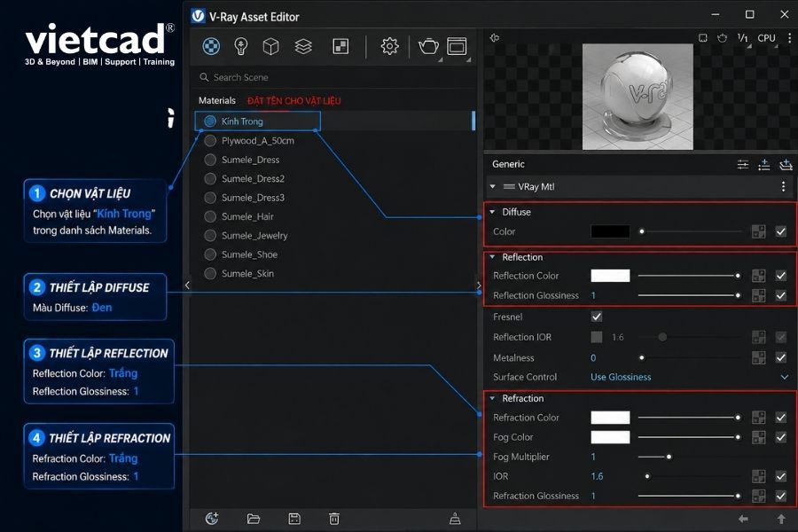The width and height of the screenshot is (798, 532).
Task: Open the CPU render engine dropdown
Action: click(767, 38)
